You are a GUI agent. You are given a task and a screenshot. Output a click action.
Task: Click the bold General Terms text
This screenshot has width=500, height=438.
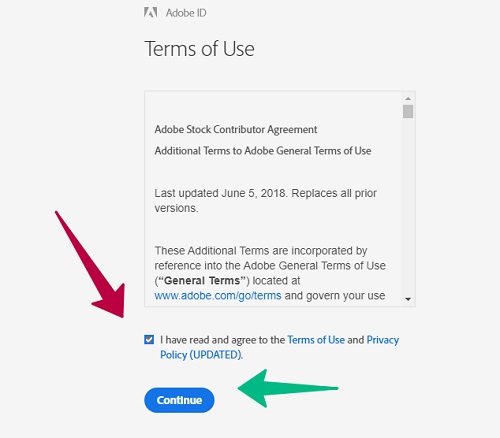coord(202,281)
